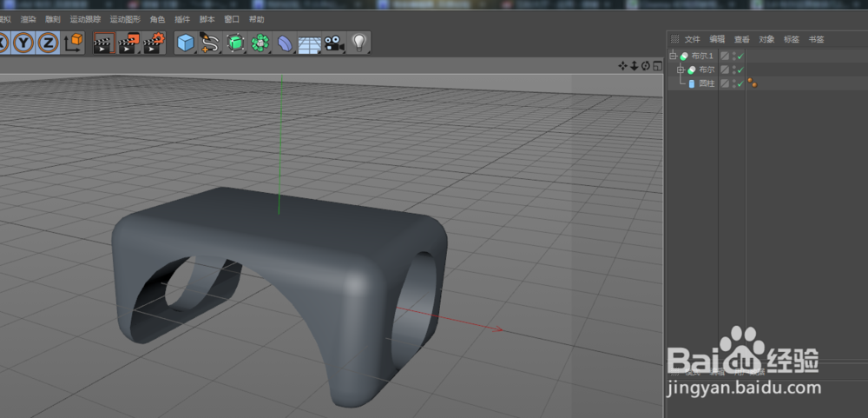Open Object Manager 书签 menu
Screen dimensions: 868x418
point(817,39)
